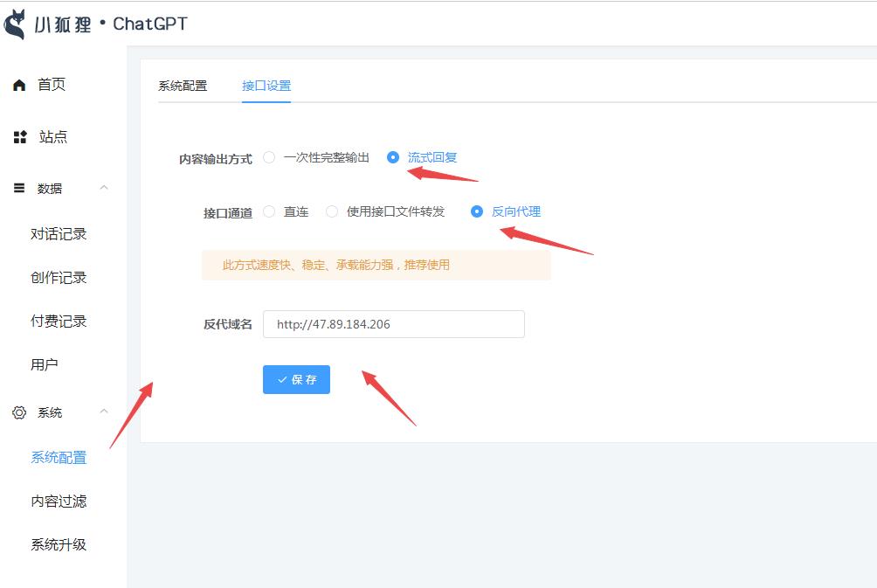
Task: Click the 反代域名 label
Action: [x=228, y=324]
